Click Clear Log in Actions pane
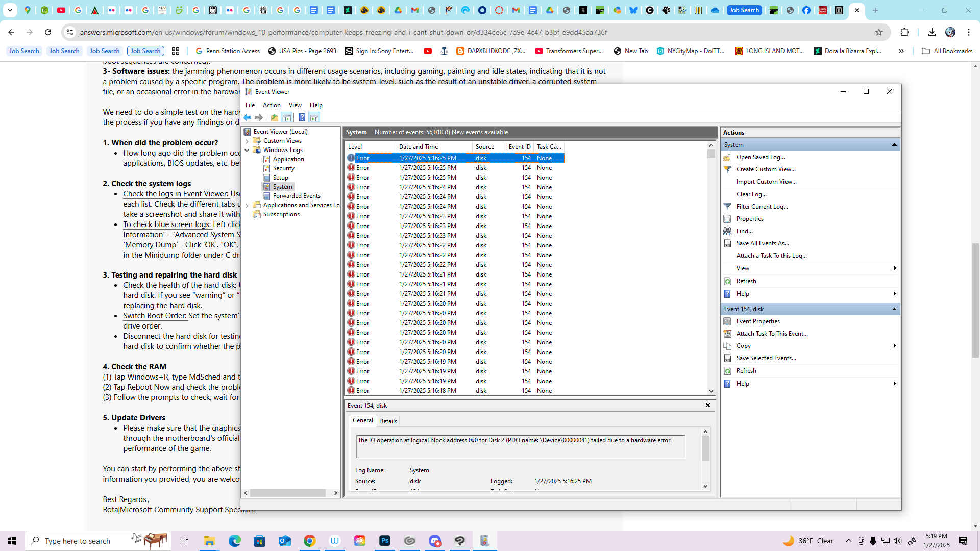The height and width of the screenshot is (551, 980). point(751,194)
